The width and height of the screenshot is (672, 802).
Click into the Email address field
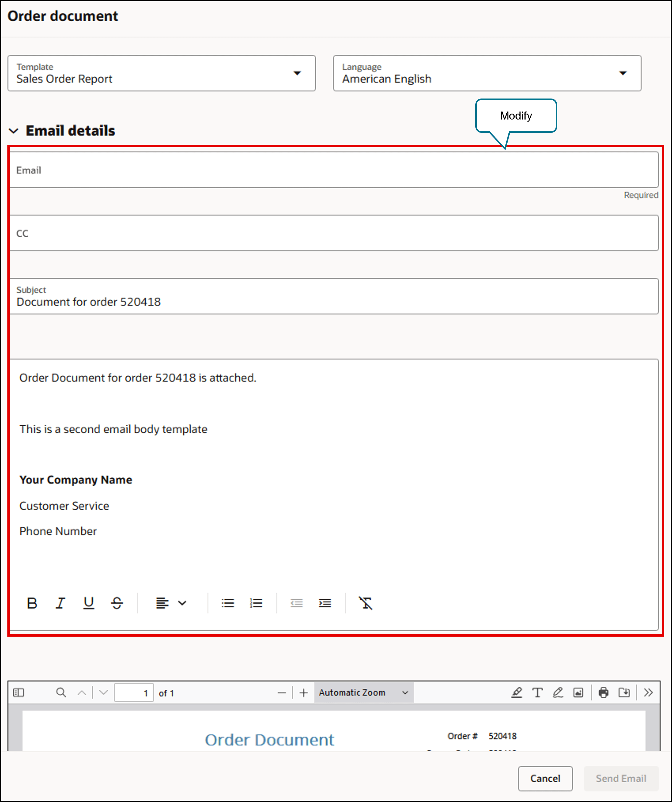[x=334, y=170]
